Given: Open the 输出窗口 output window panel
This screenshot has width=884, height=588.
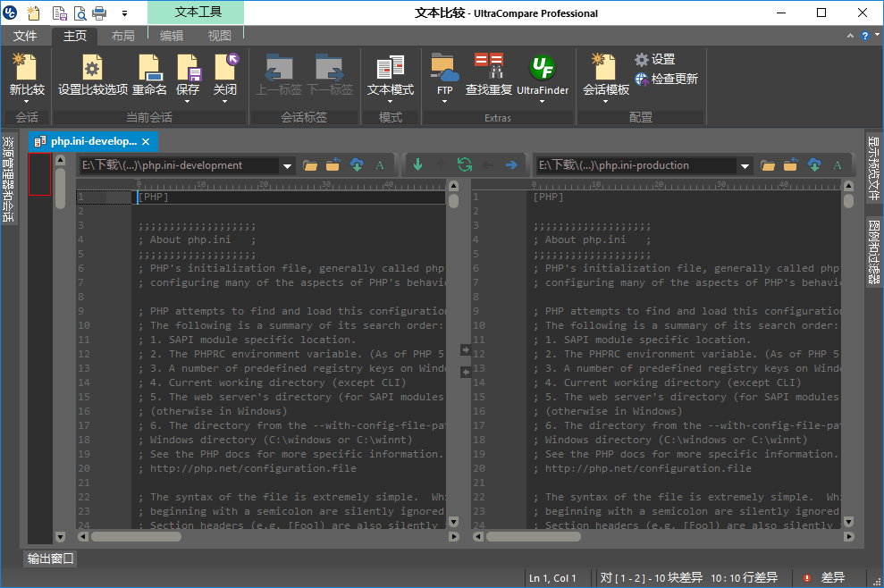Looking at the screenshot, I should coord(51,559).
